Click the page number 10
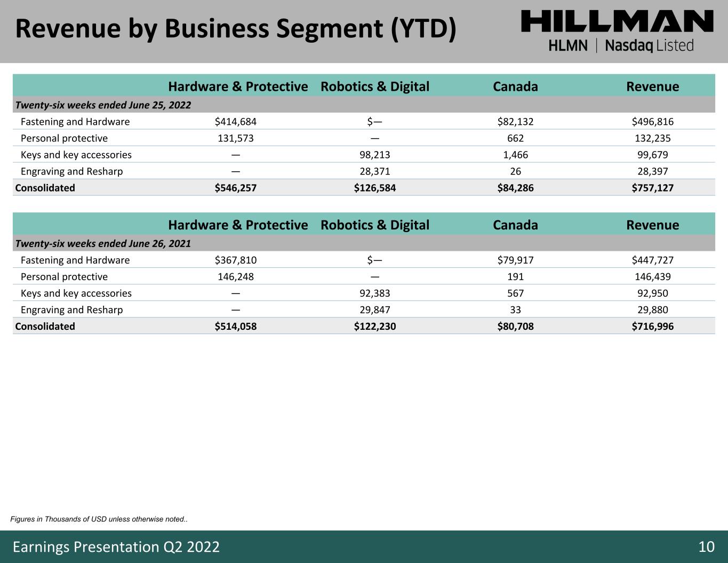This screenshot has height=563, width=728. (706, 547)
